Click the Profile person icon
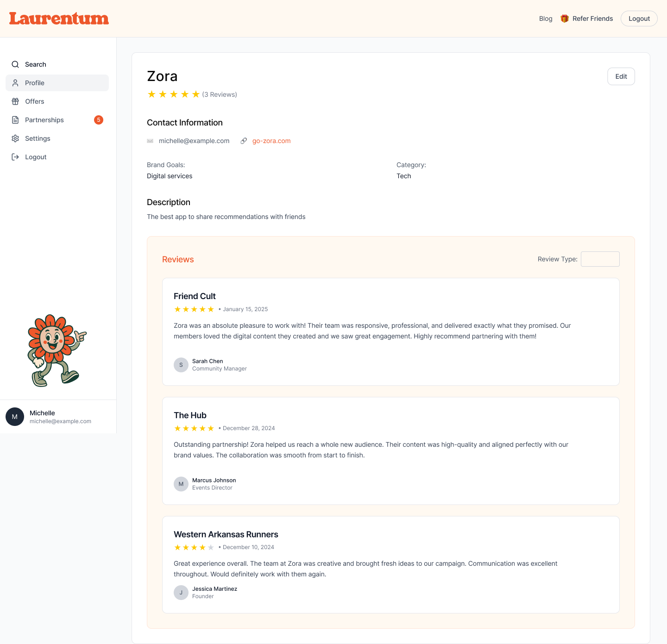This screenshot has height=644, width=667. point(15,83)
